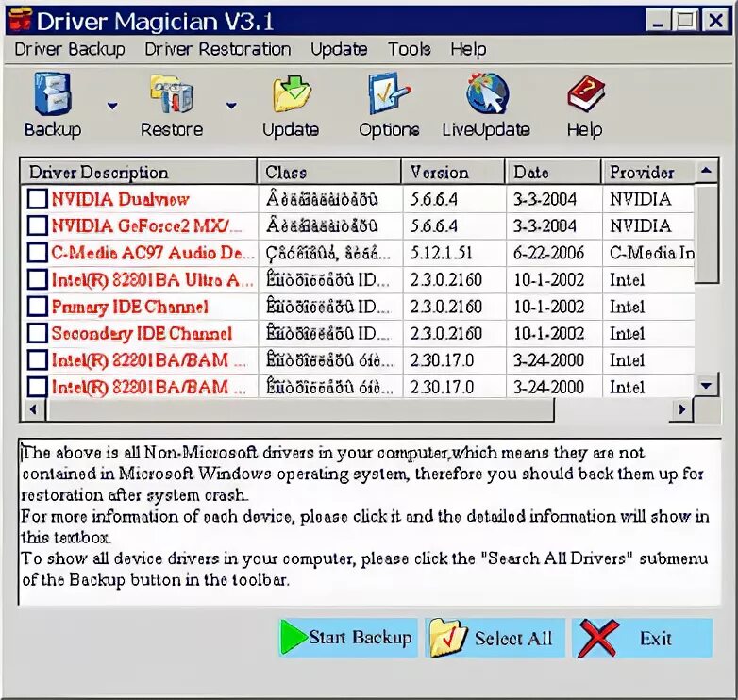
Task: Click the vertical scrollbar down arrow
Action: (706, 385)
